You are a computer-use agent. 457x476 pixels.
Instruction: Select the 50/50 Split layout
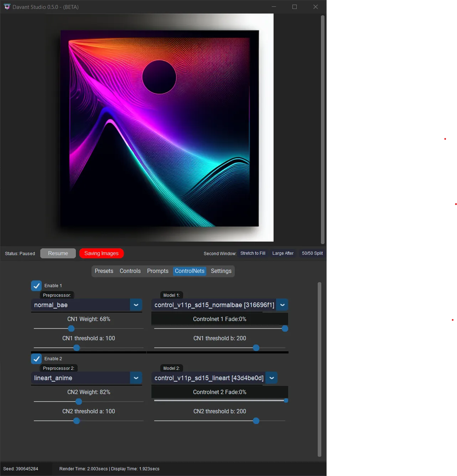pos(312,253)
